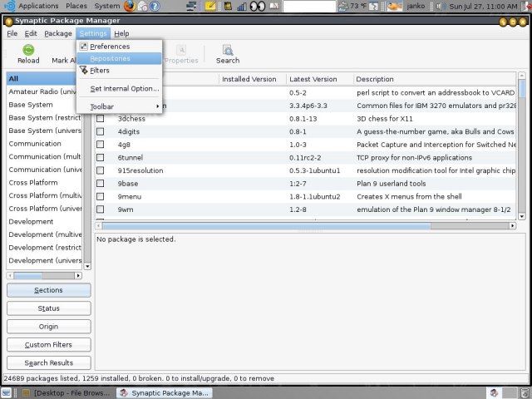532x399 pixels.
Task: Open the Places menu in top panel
Action: tap(76, 6)
